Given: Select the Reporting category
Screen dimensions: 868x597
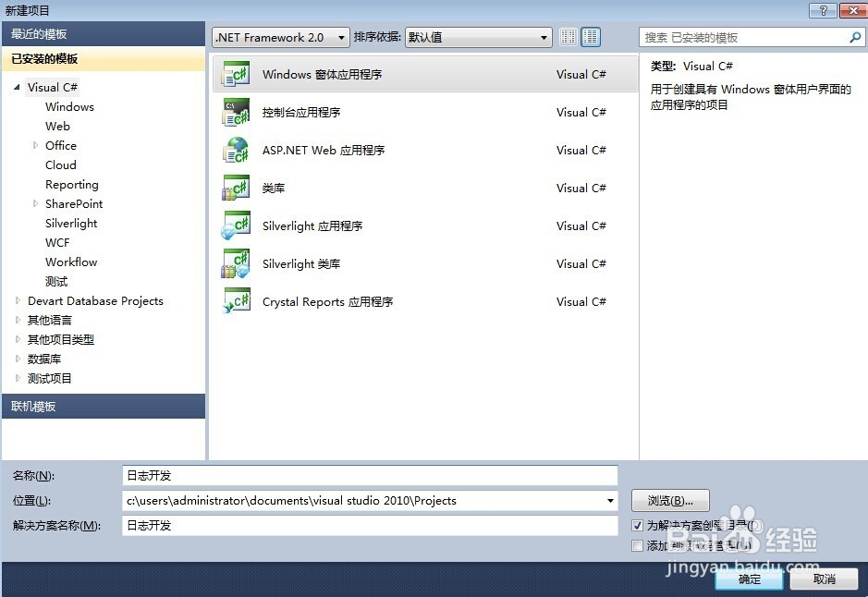Looking at the screenshot, I should (72, 184).
